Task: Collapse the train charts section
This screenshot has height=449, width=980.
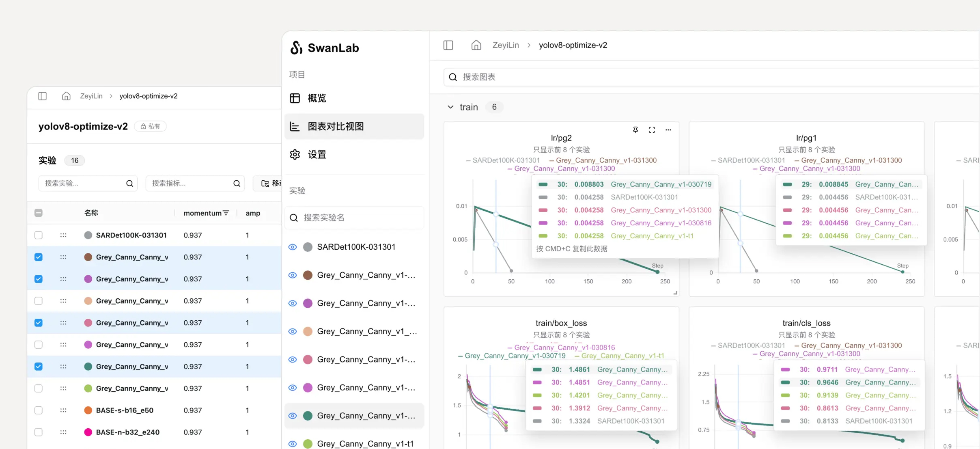Action: (x=450, y=107)
